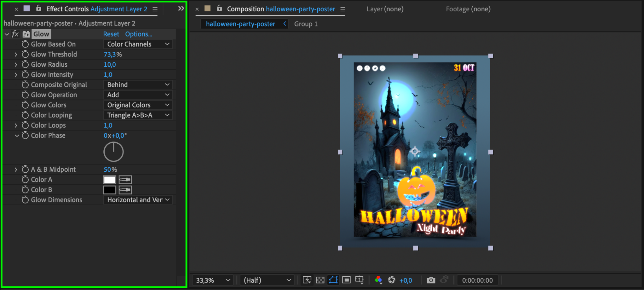
Task: Click the Region of Interest icon
Action: (x=346, y=280)
